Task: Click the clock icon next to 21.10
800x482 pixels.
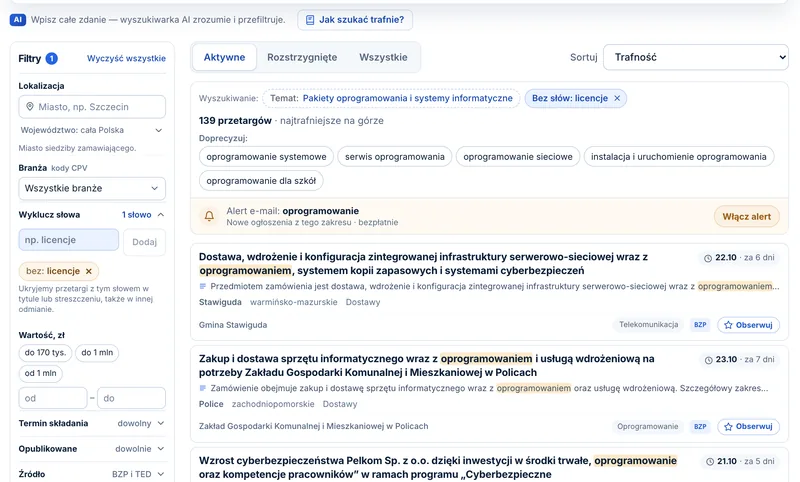Action: [x=710, y=462]
